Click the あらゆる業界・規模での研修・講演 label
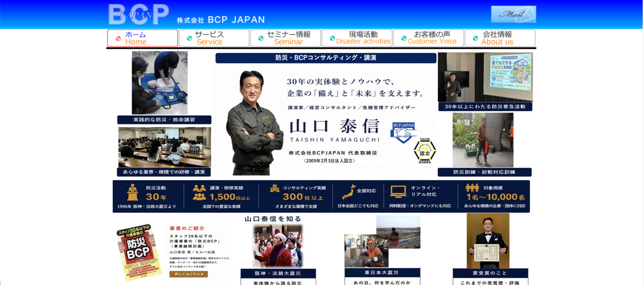 click(x=164, y=172)
